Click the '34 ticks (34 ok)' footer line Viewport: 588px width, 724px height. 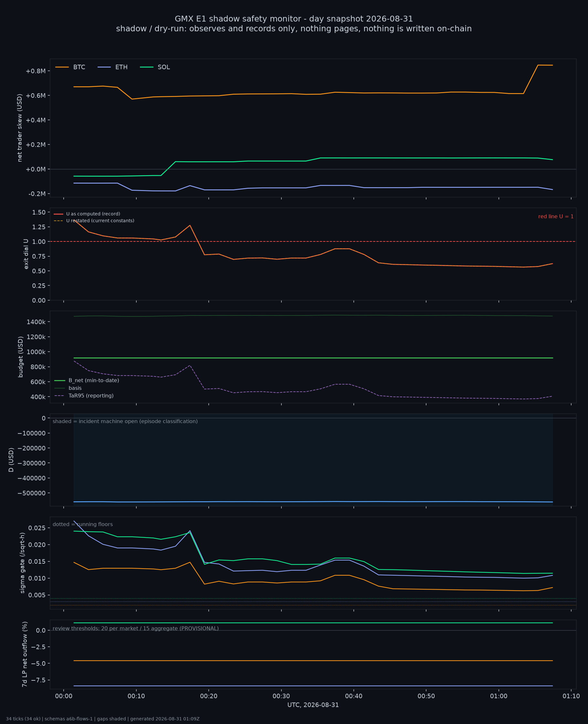[103, 719]
